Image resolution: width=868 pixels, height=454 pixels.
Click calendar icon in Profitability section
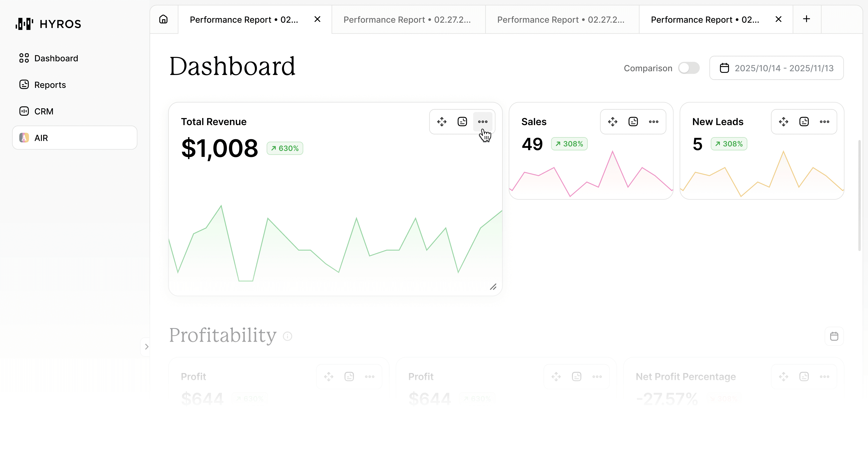834,336
